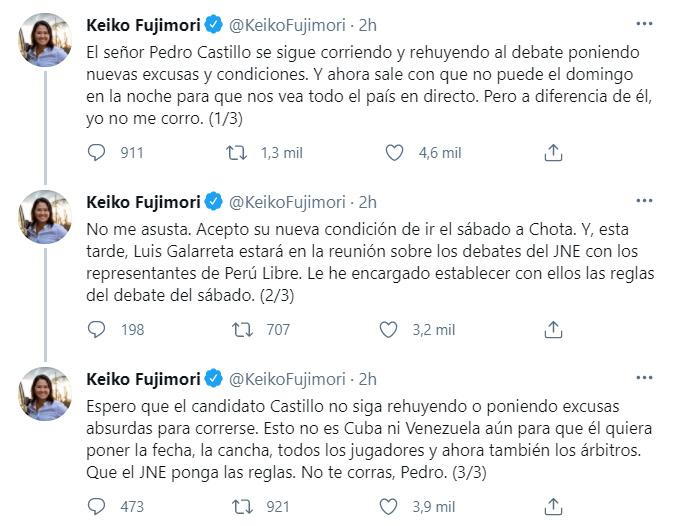682x526 pixels.
Task: Reply to the third tweet with 473 replies
Action: (x=96, y=506)
